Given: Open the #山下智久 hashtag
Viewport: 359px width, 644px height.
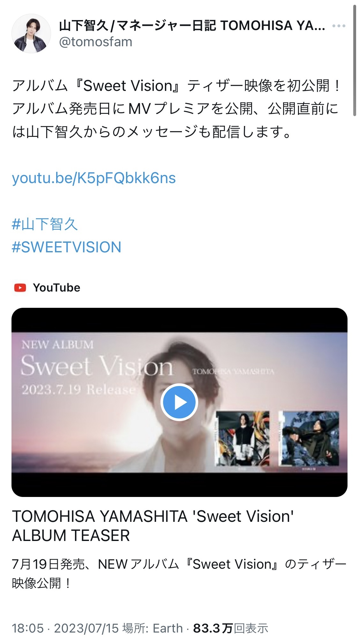Looking at the screenshot, I should [x=45, y=224].
